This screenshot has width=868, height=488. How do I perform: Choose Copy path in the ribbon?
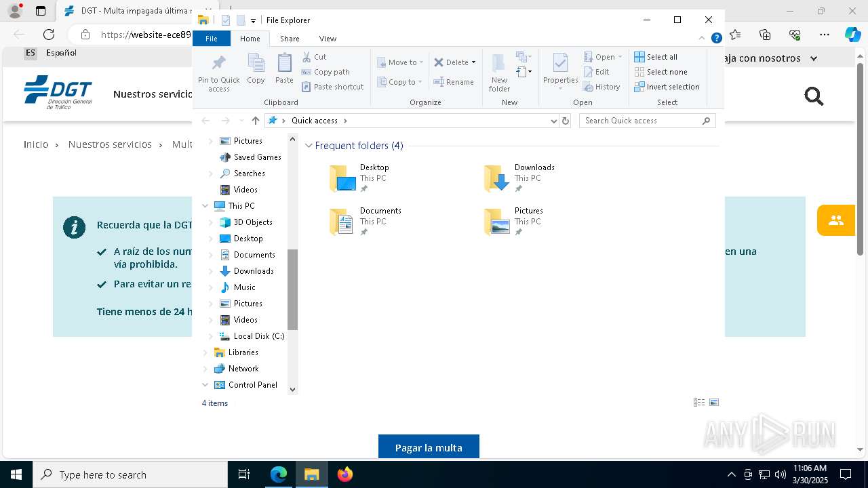[x=325, y=72]
